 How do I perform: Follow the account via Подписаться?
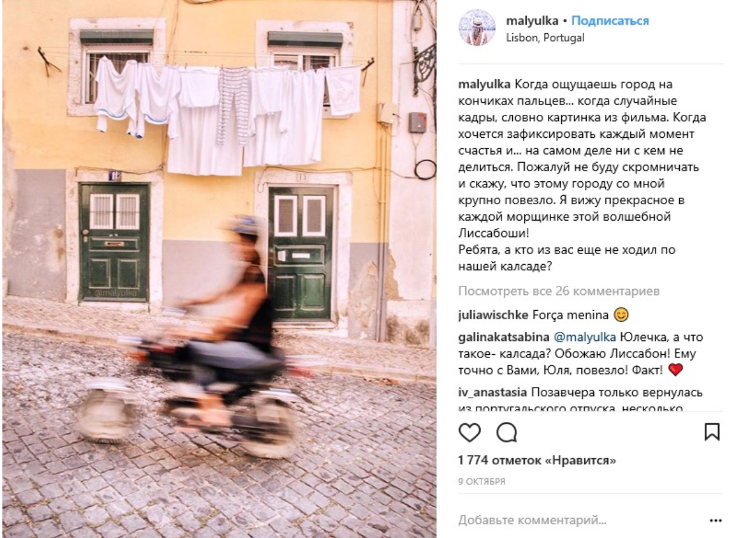point(610,21)
